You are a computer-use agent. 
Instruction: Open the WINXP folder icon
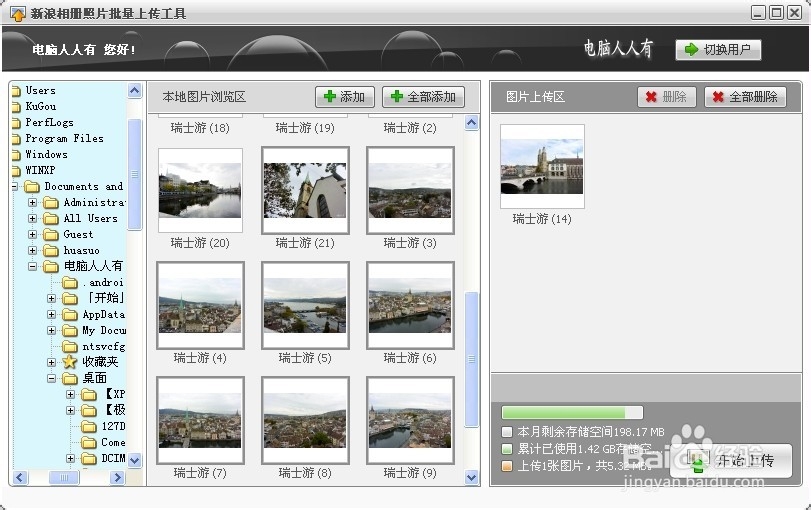[x=16, y=171]
